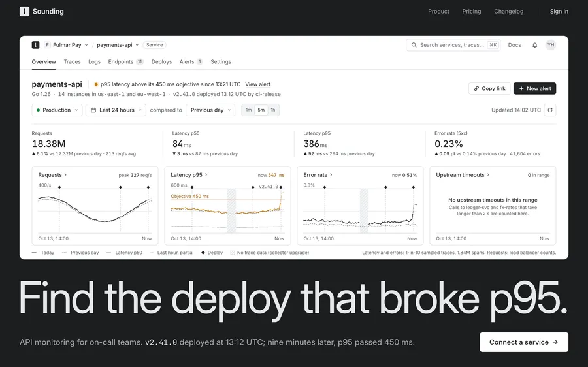Click the refresh icon button
This screenshot has height=367, width=588.
coord(550,110)
